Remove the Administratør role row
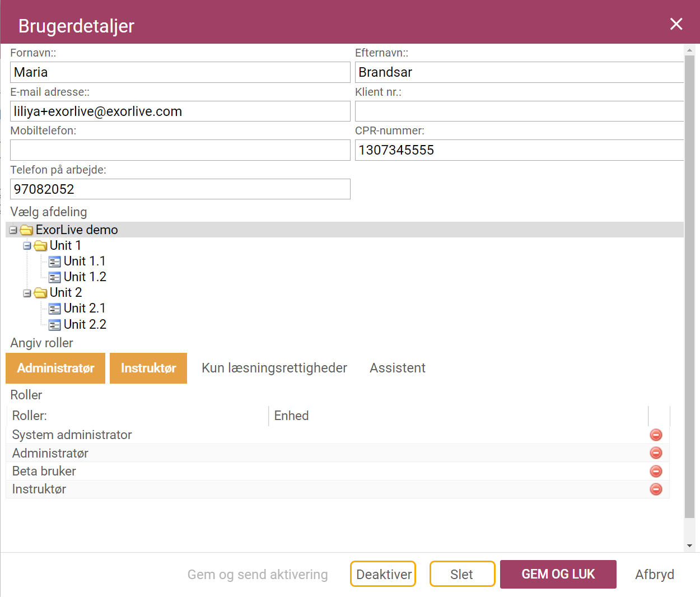This screenshot has width=700, height=597. point(656,453)
